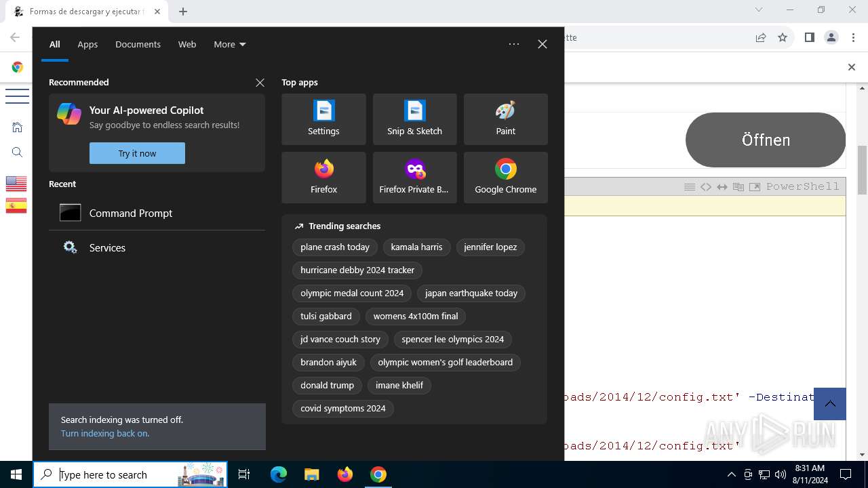Open Command Prompt from Recent
The image size is (868, 488).
(x=157, y=213)
